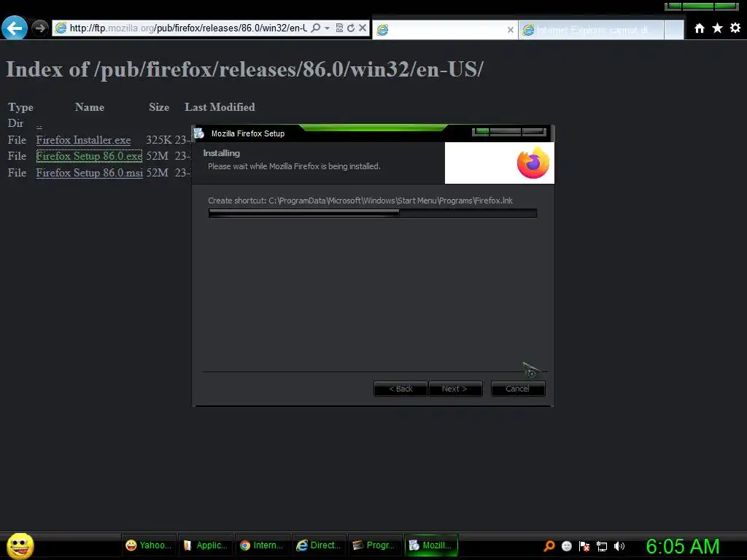Switch to Chrome Intern... taskbar item

(x=263, y=545)
